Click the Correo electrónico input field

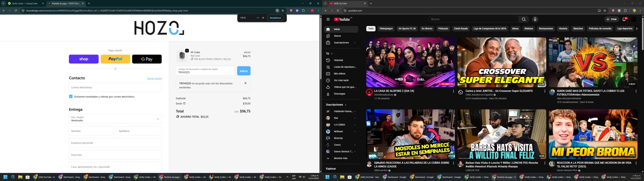click(x=115, y=87)
